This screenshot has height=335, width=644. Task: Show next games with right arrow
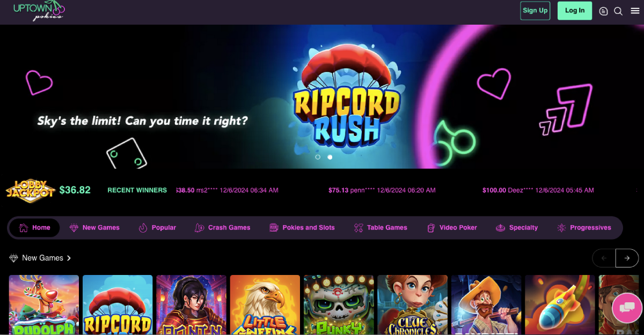627,258
